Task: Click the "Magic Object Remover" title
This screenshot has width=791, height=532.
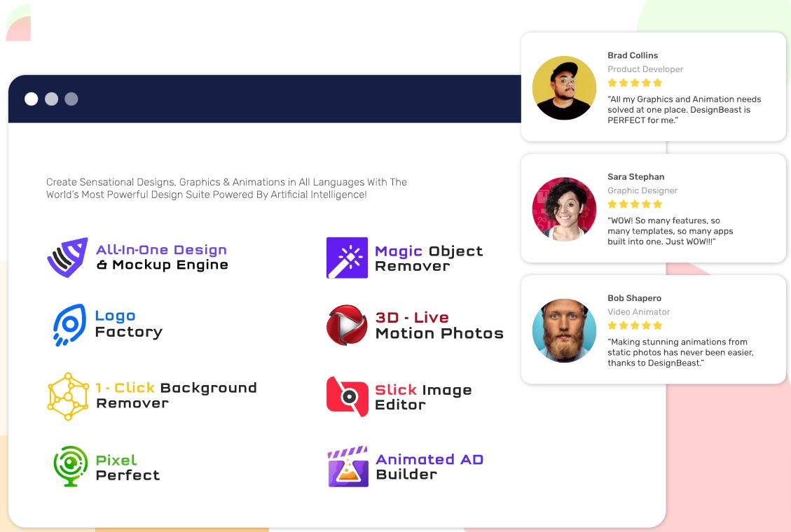Action: point(429,258)
